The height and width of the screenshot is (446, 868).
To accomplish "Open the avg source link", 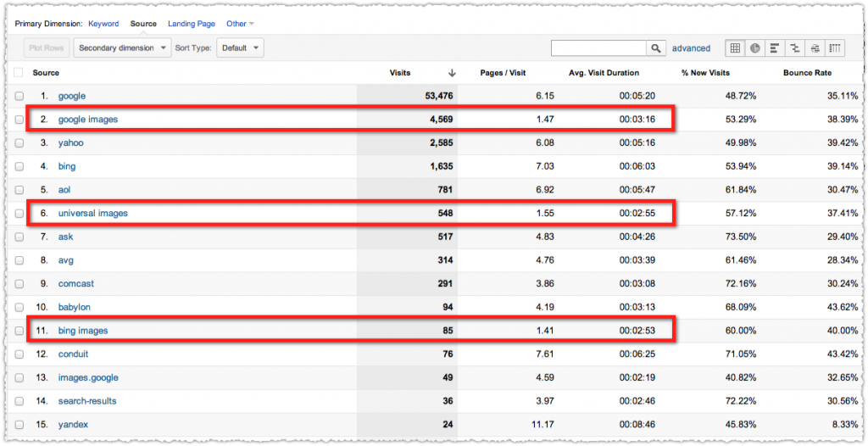I will [x=66, y=260].
